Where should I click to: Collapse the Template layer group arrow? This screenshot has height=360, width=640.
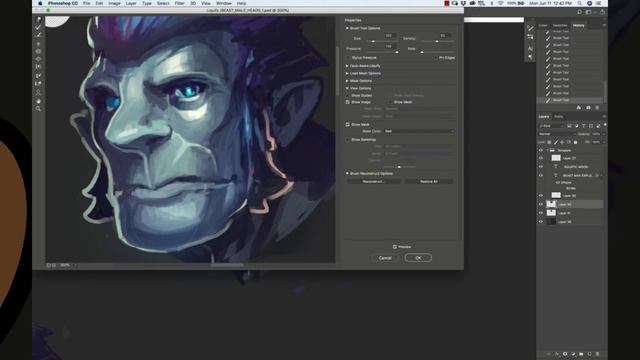point(547,150)
